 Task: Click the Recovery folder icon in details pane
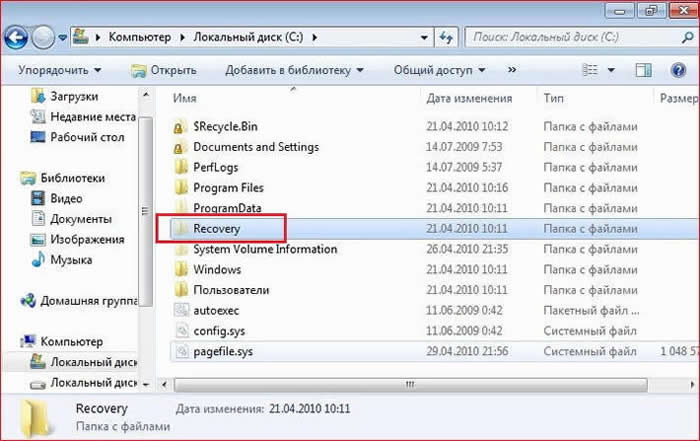click(35, 418)
